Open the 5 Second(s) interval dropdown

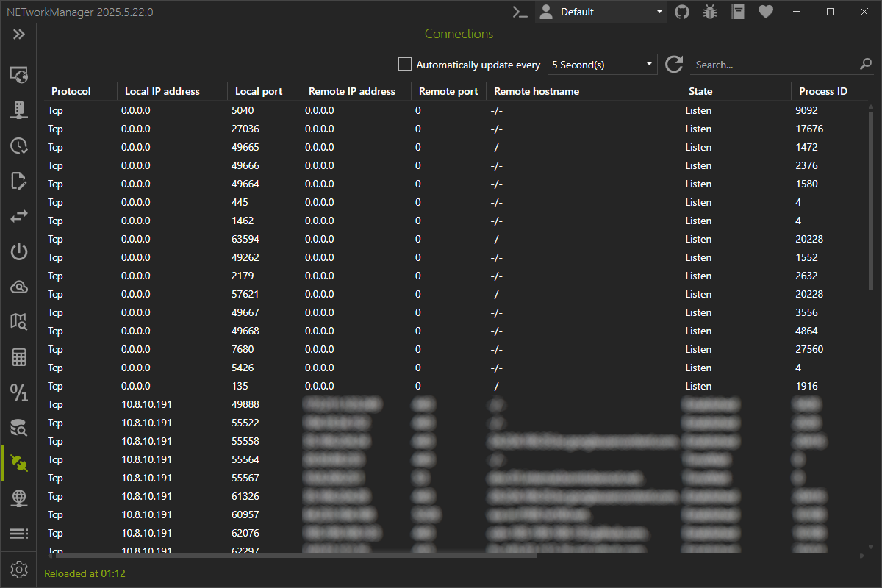(x=602, y=65)
